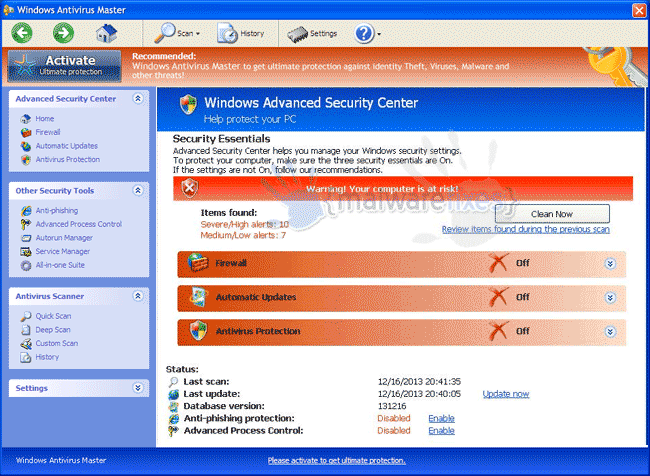Expand the Firewall Off row chevron

(x=610, y=264)
